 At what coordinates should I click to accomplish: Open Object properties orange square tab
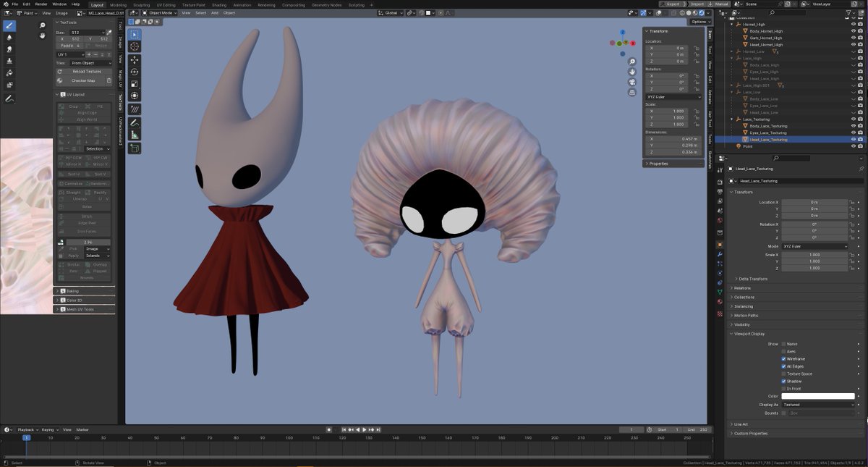(720, 245)
